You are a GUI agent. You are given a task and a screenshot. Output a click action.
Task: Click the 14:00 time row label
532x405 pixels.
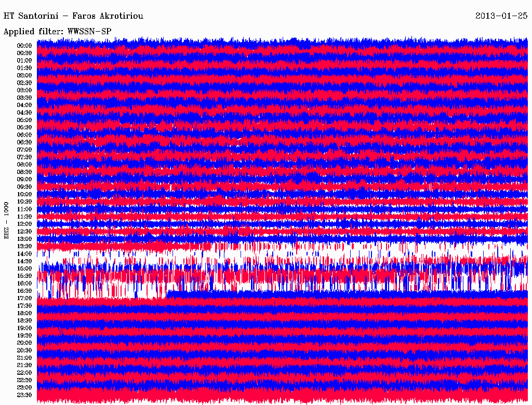click(x=24, y=253)
